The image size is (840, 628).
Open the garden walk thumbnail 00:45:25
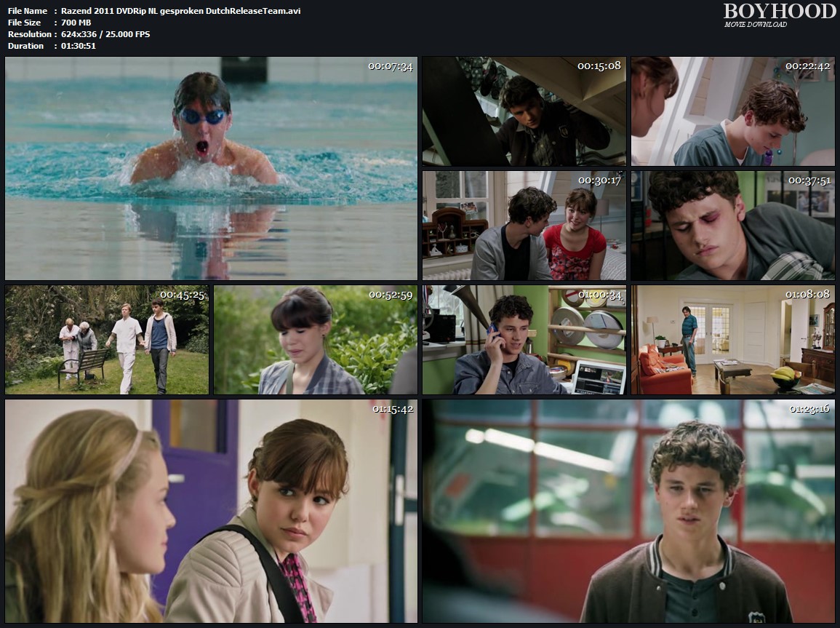click(107, 340)
